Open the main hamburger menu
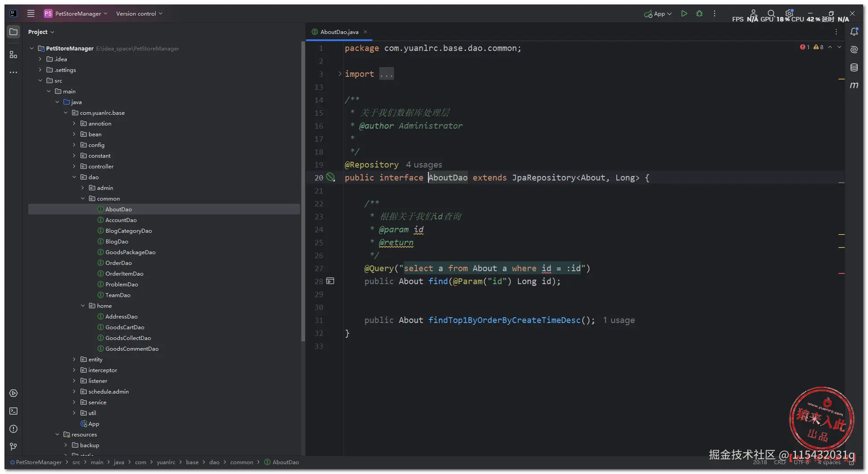This screenshot has width=868, height=474. (31, 13)
